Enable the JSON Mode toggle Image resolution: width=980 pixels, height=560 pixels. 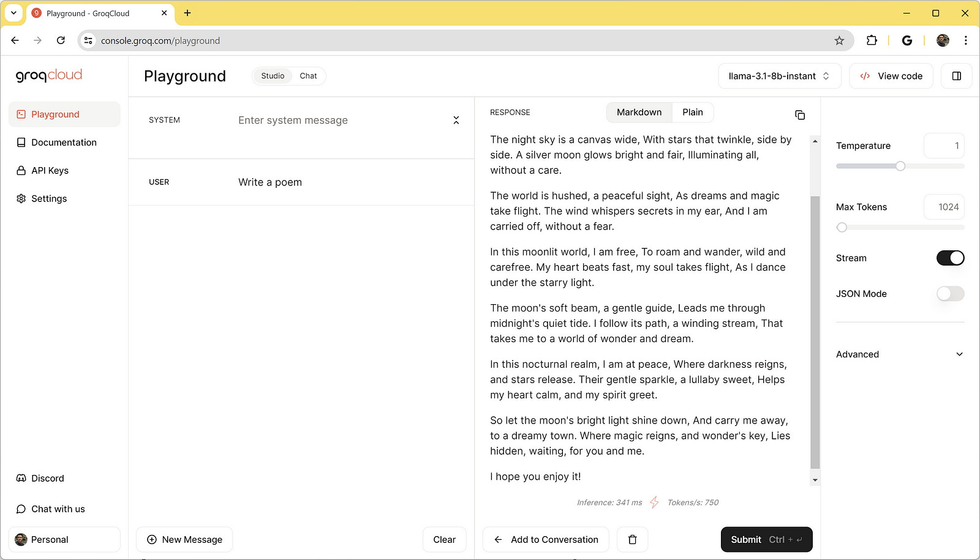[951, 294]
